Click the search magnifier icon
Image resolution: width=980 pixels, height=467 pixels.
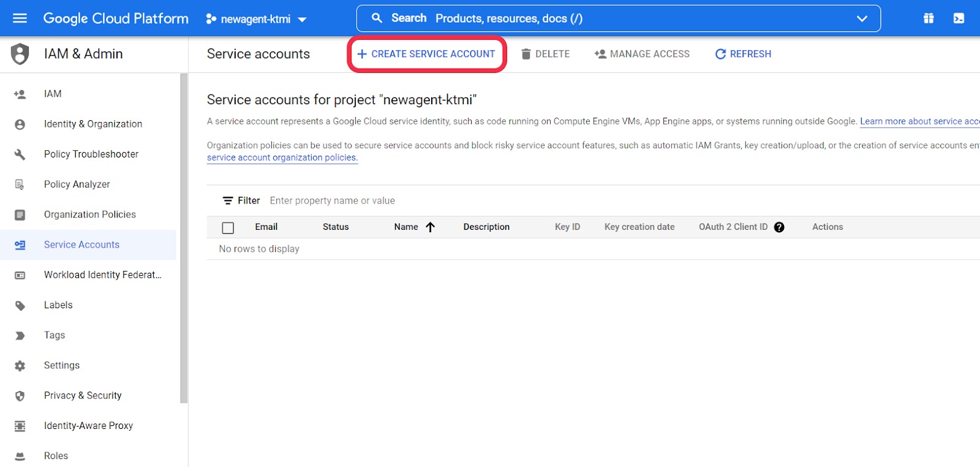coord(377,18)
